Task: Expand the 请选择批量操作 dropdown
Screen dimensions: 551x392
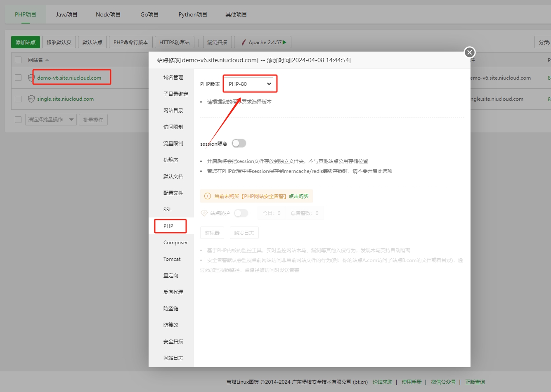Action: pyautogui.click(x=50, y=120)
